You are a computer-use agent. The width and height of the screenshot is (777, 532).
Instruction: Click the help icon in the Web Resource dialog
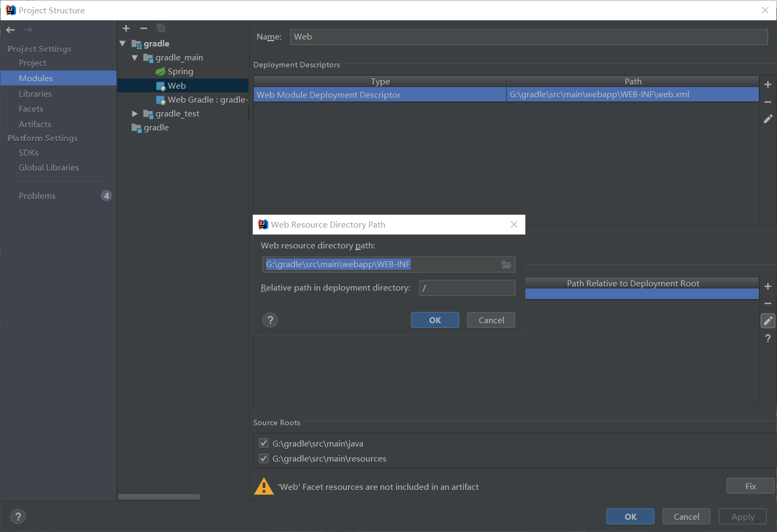(x=270, y=320)
